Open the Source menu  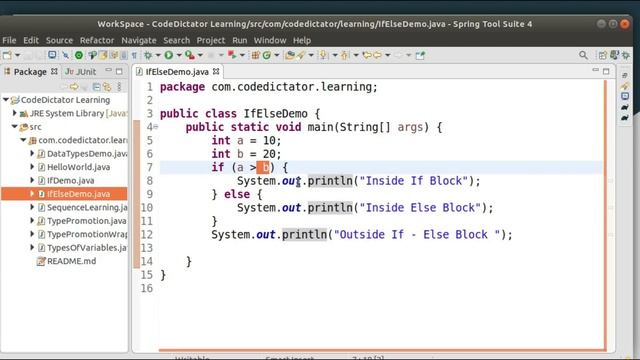coord(59,40)
